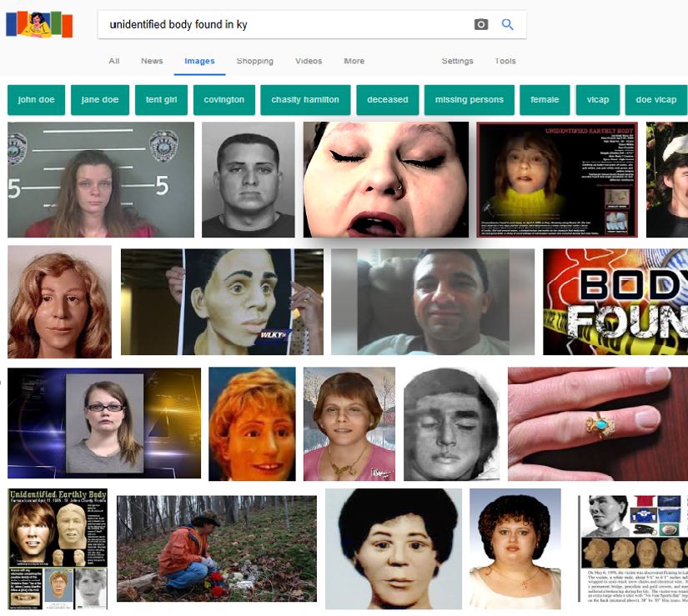Screen dimensions: 688x616
Task: Open the woman with glasses news thumbnail
Action: 104,423
